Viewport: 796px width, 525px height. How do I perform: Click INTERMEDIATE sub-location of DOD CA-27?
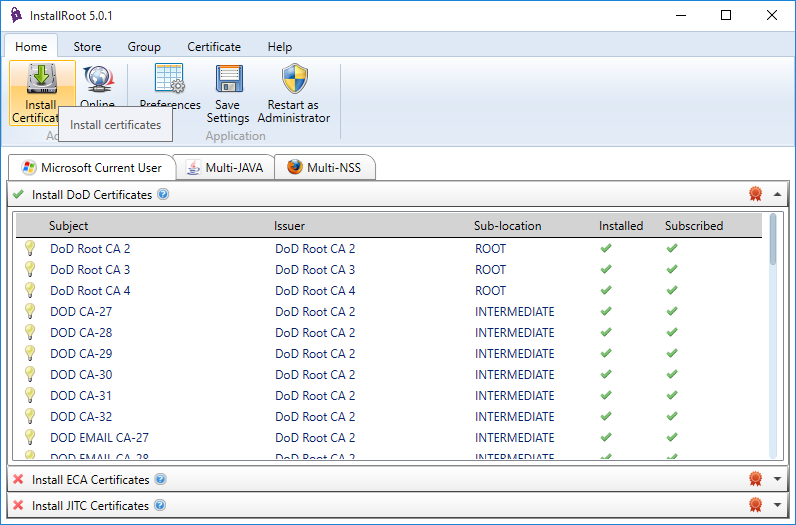coord(515,312)
